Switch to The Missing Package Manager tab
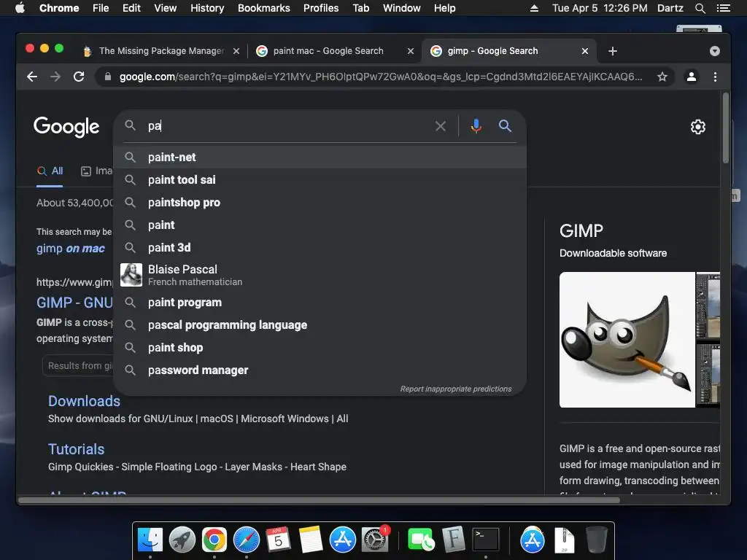The width and height of the screenshot is (747, 560). tap(160, 51)
